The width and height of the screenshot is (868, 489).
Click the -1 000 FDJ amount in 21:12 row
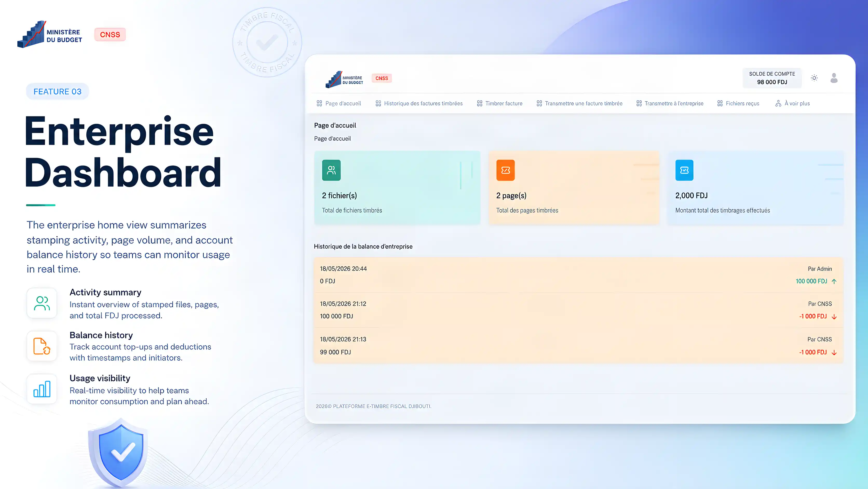[813, 316]
